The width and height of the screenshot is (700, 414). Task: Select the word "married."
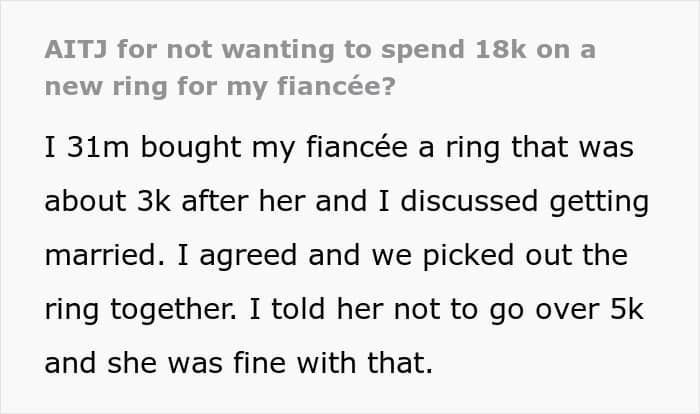(99, 256)
